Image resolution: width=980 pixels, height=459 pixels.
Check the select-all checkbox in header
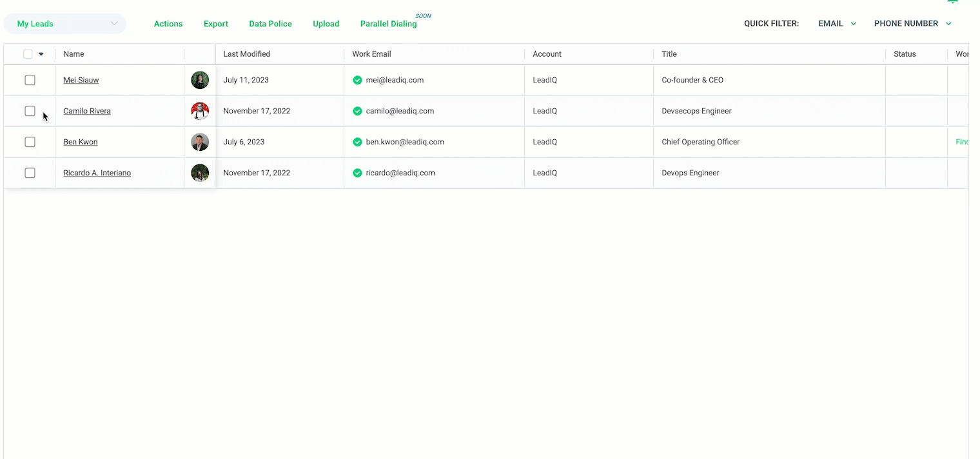[x=28, y=54]
